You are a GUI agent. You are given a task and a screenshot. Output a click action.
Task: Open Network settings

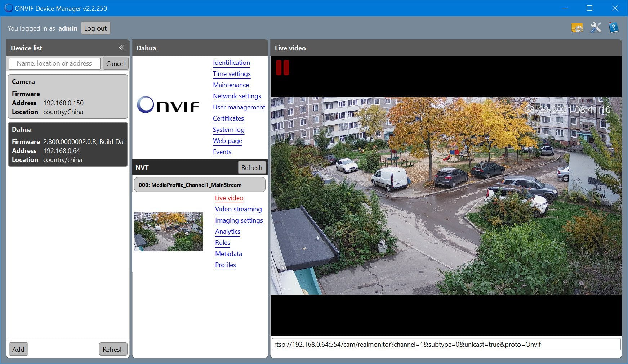(x=237, y=96)
